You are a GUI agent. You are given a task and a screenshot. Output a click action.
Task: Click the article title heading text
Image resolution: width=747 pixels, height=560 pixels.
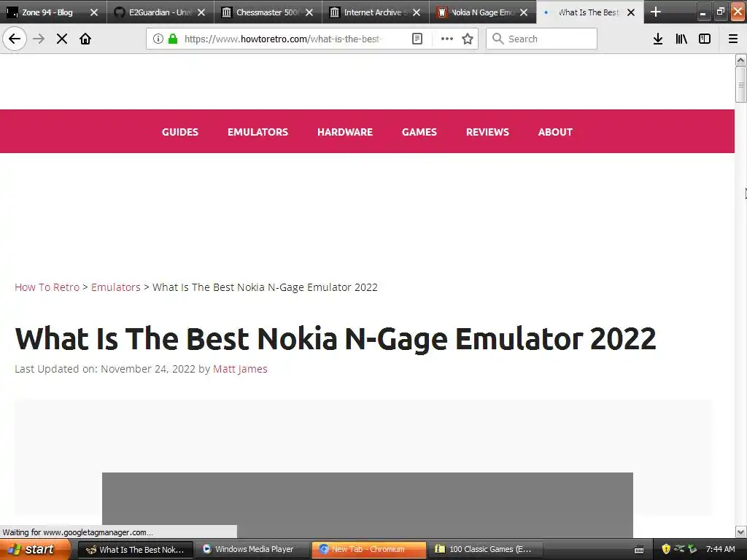click(336, 338)
